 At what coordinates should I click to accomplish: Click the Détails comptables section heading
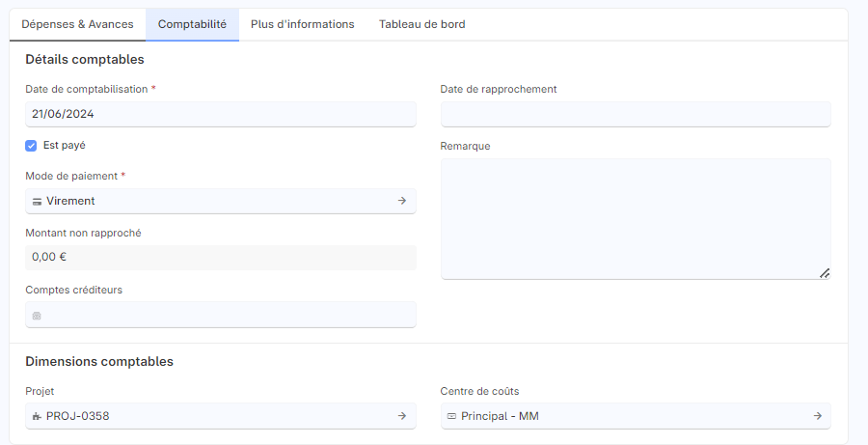click(85, 59)
